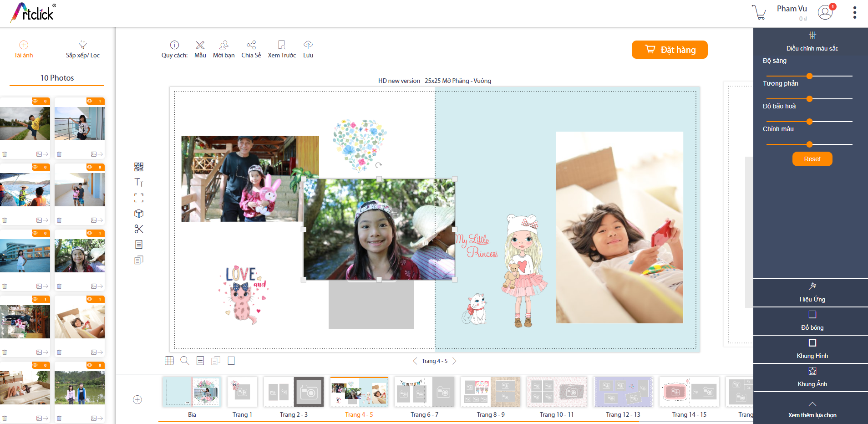Toggle eye badge on the lake kids photo

point(95,365)
